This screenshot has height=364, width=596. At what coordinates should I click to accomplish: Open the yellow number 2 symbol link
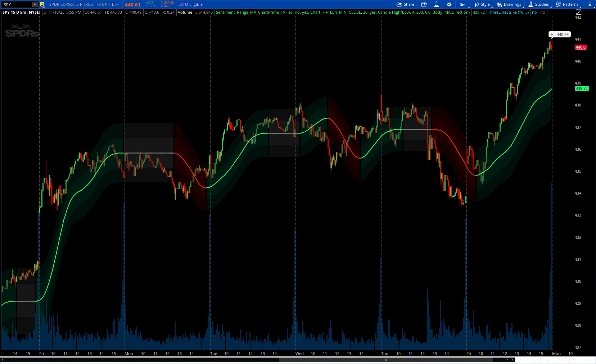pos(42,4)
